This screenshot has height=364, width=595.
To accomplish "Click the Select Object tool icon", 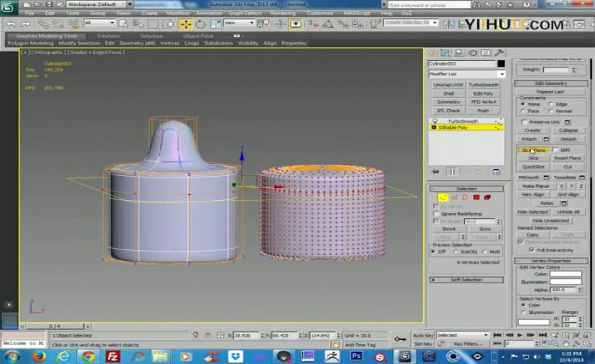I will [123, 24].
